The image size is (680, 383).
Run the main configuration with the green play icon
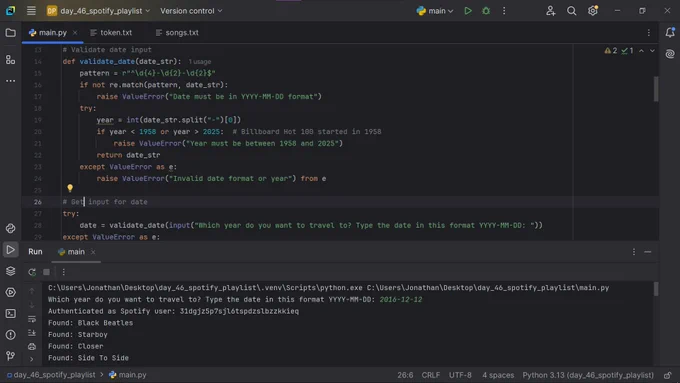pyautogui.click(x=468, y=11)
